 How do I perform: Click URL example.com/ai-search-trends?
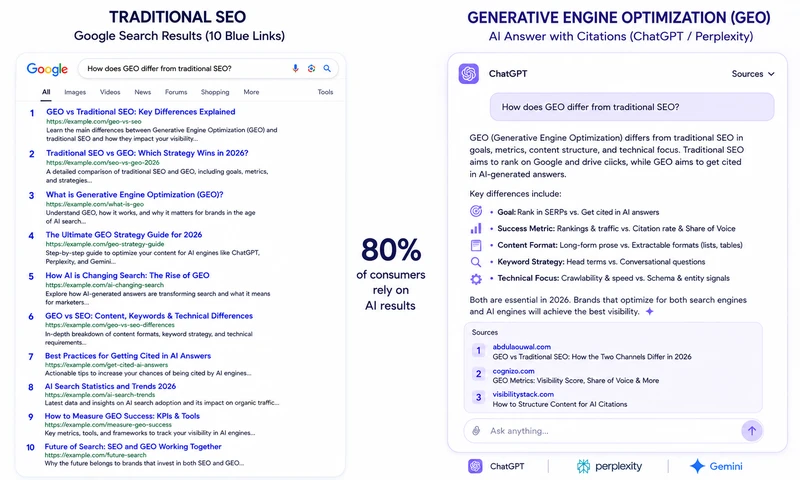click(x=100, y=395)
